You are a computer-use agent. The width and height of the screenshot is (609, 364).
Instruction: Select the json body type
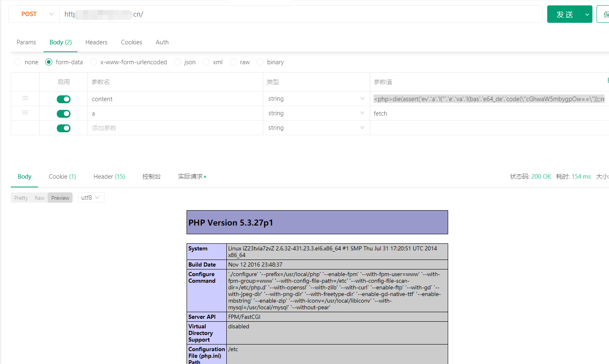177,62
